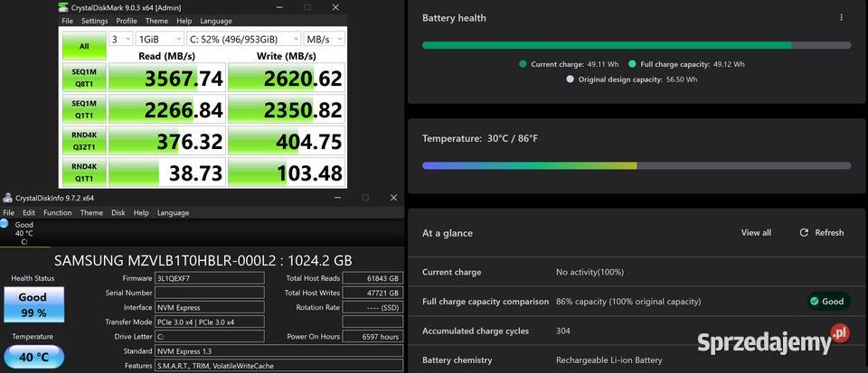The width and height of the screenshot is (868, 373).
Task: Click the Features field with S.M.A.R.T., TRIM
Action: tap(279, 365)
